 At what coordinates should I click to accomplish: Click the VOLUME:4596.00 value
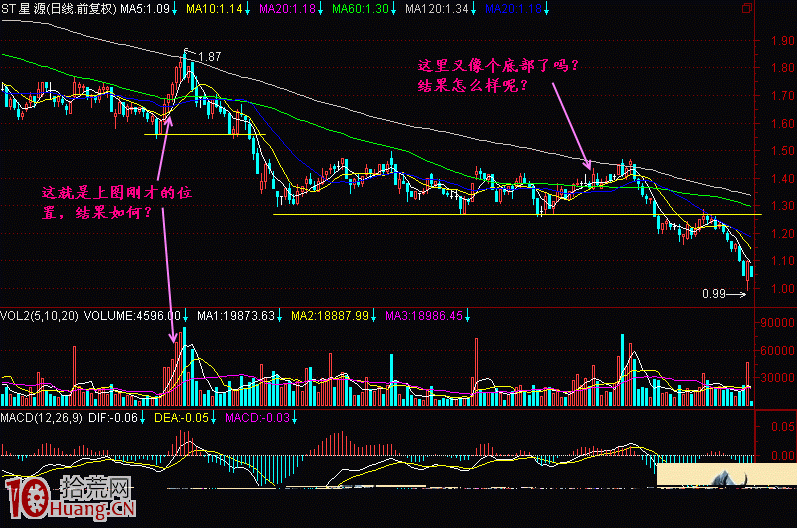point(132,316)
